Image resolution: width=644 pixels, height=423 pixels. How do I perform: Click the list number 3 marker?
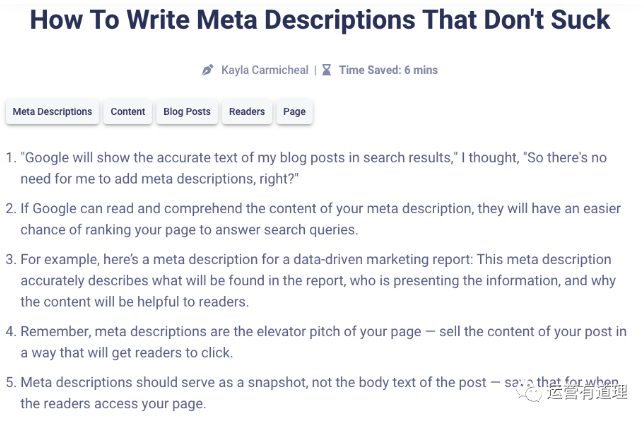[x=11, y=260]
